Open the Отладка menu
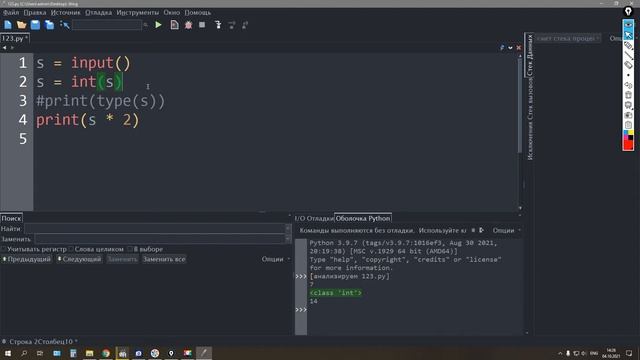Image resolution: width=640 pixels, height=360 pixels. [98, 13]
